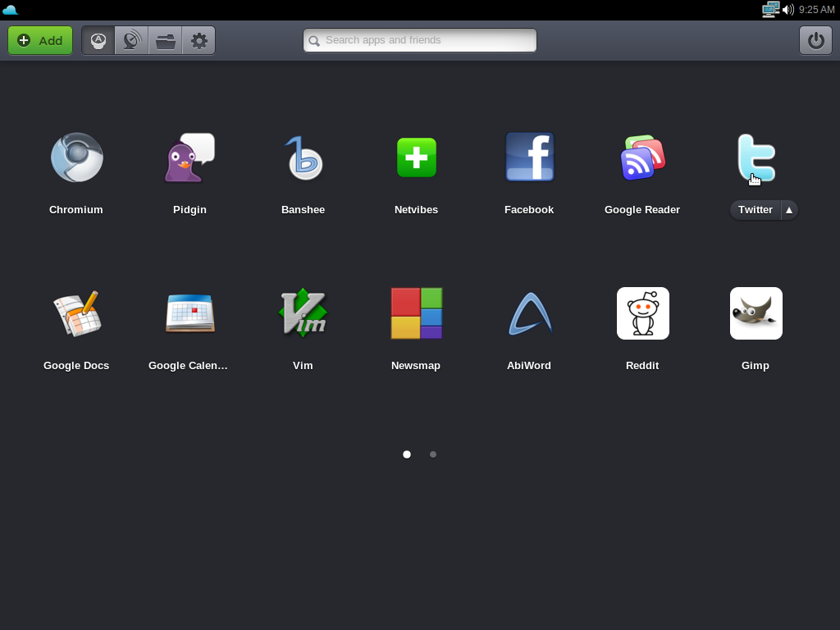Launch the Reddit alien icon
Image resolution: width=840 pixels, height=630 pixels.
(643, 313)
